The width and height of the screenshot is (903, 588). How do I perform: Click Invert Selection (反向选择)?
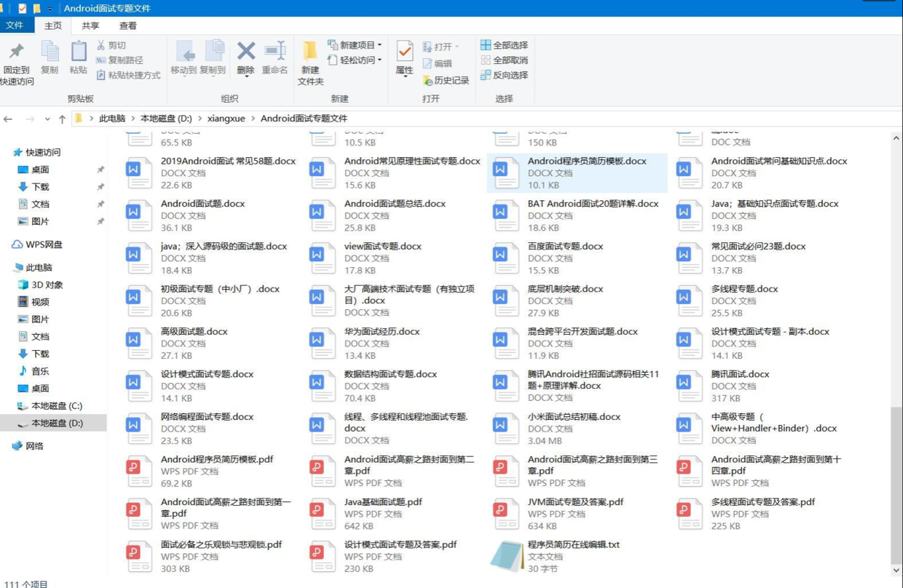coord(504,75)
